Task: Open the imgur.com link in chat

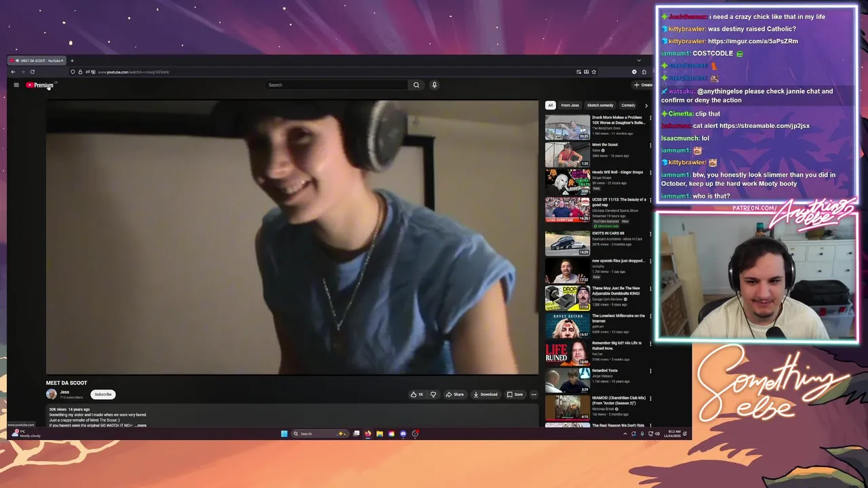Action: click(x=753, y=41)
